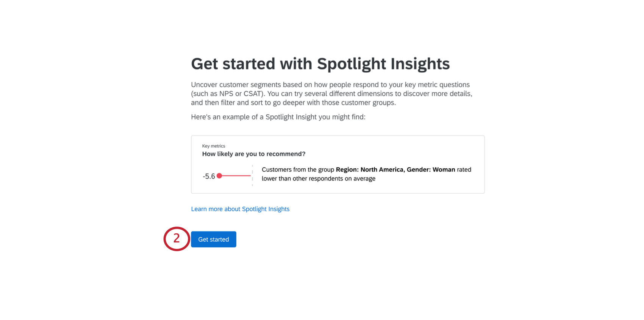The width and height of the screenshot is (644, 320).
Task: Click the dashed vertical divider in the example card
Action: (x=252, y=175)
